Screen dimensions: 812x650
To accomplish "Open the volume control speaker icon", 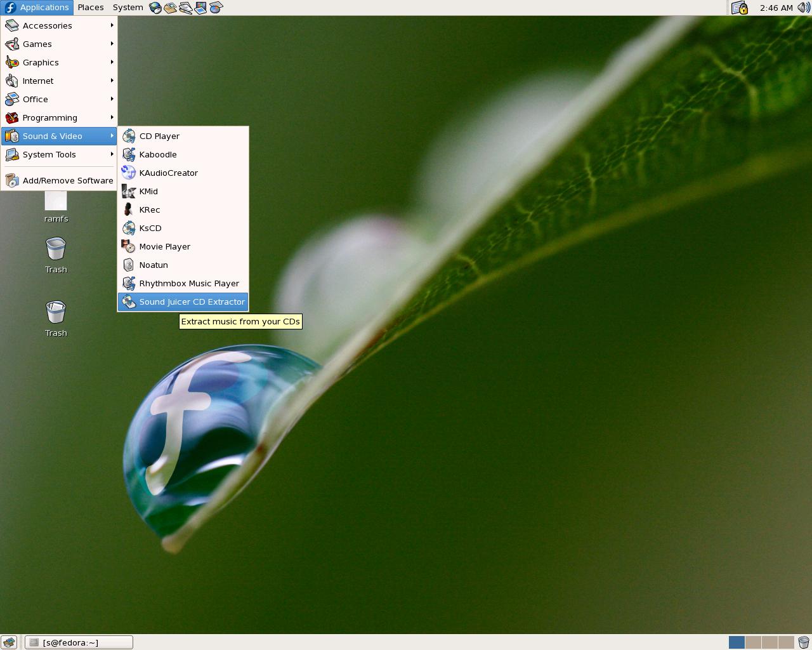I will pyautogui.click(x=803, y=8).
